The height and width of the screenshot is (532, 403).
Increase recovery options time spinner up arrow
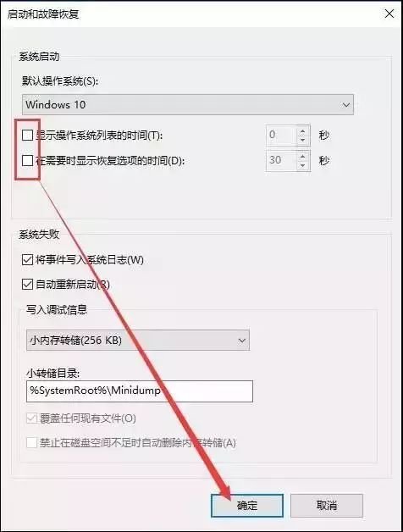[303, 156]
